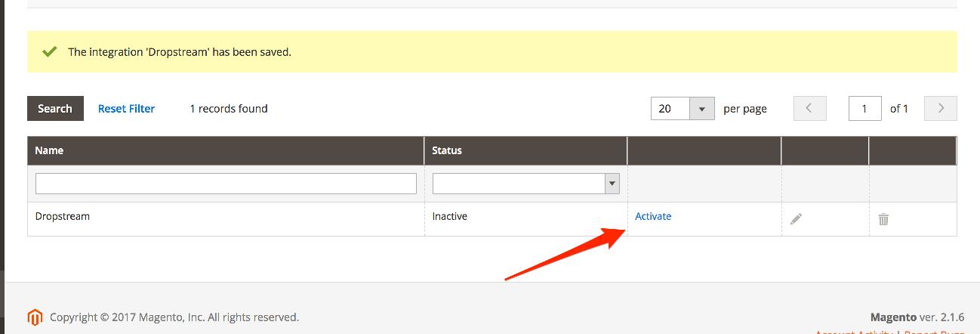Click the saved integration success message text
This screenshot has height=334, width=980.
tap(180, 52)
